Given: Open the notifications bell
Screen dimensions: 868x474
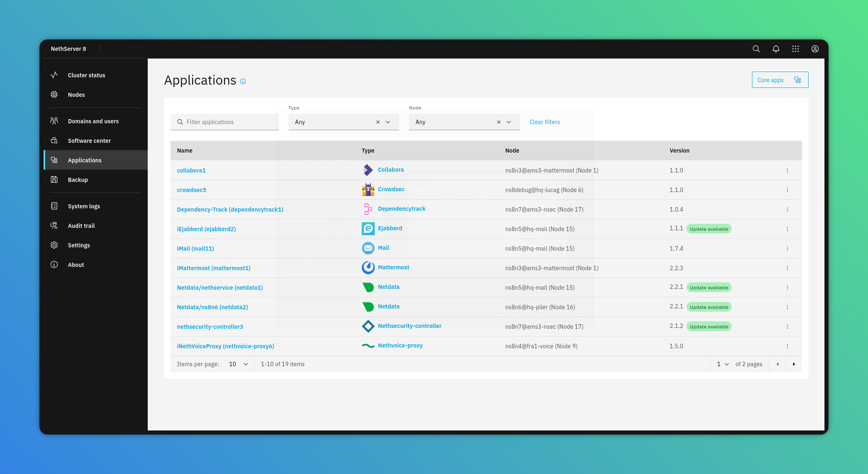Looking at the screenshot, I should [x=776, y=49].
